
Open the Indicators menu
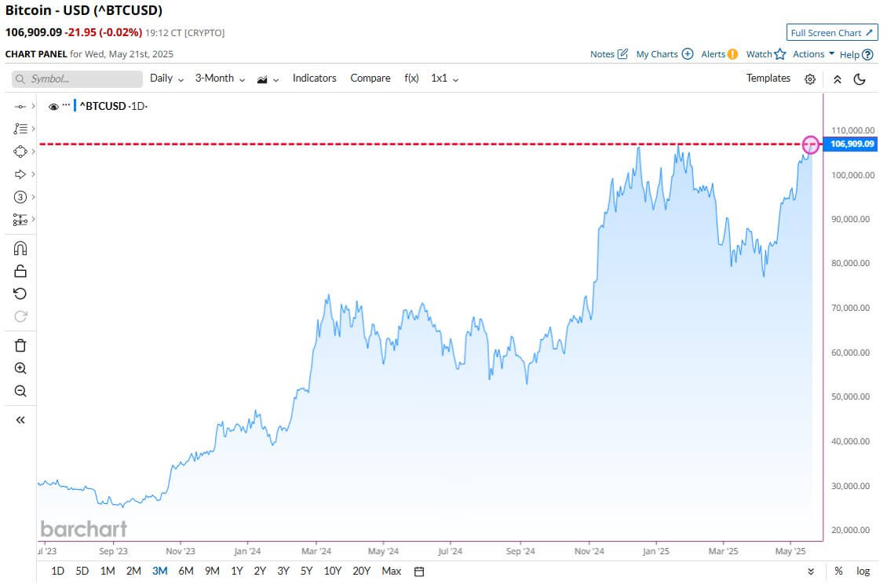click(314, 79)
